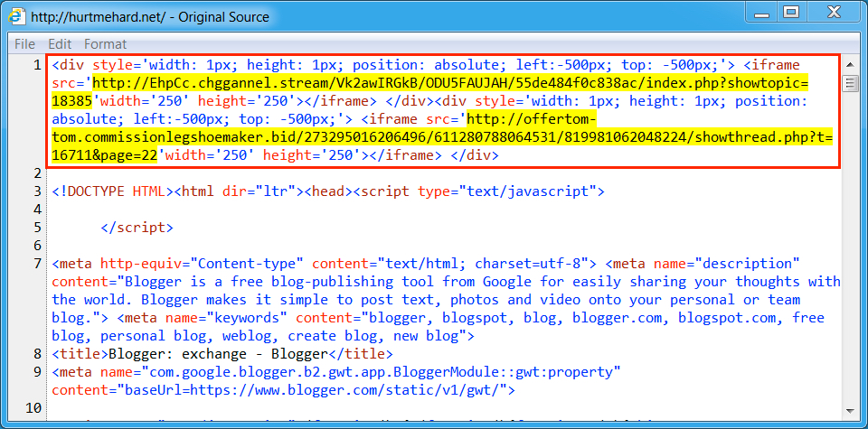Click the highlighted '18385' text

click(72, 102)
